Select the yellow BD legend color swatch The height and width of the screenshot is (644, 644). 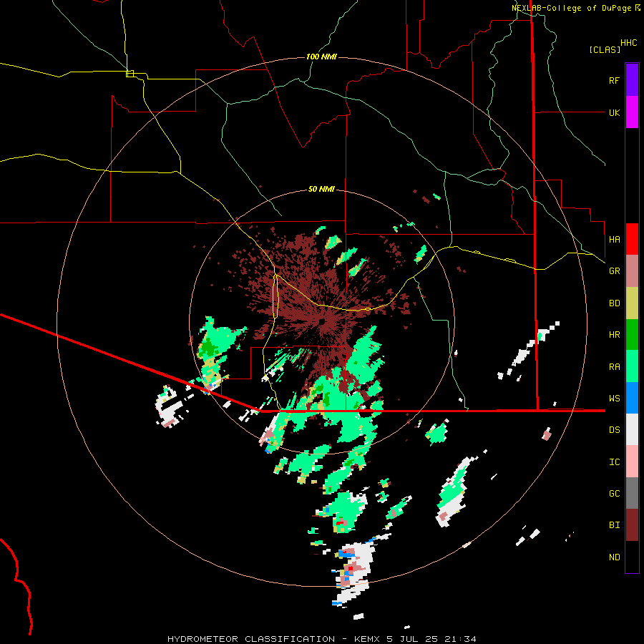tap(632, 303)
